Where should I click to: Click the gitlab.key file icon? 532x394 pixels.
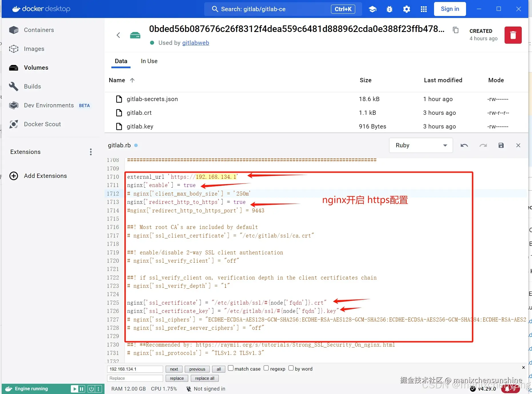point(119,126)
